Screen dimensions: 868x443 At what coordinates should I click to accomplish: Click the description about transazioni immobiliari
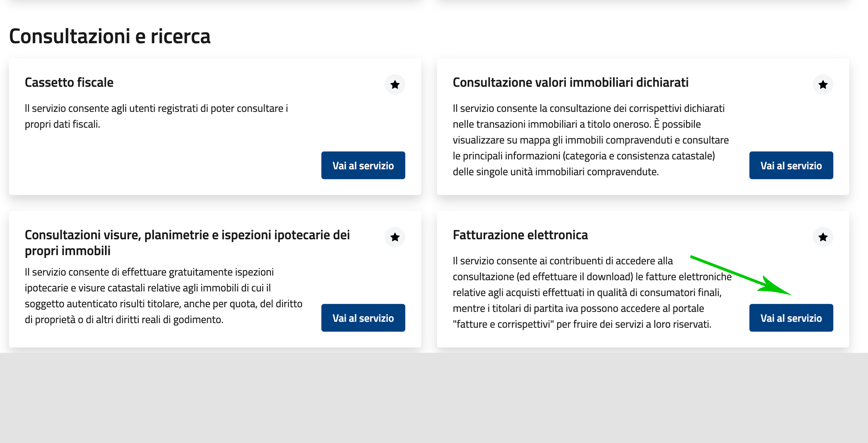click(590, 140)
